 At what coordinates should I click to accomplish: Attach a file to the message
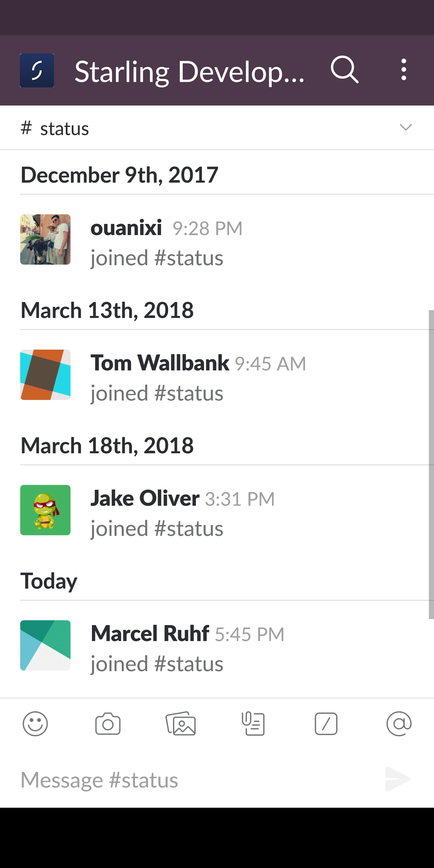tap(253, 723)
